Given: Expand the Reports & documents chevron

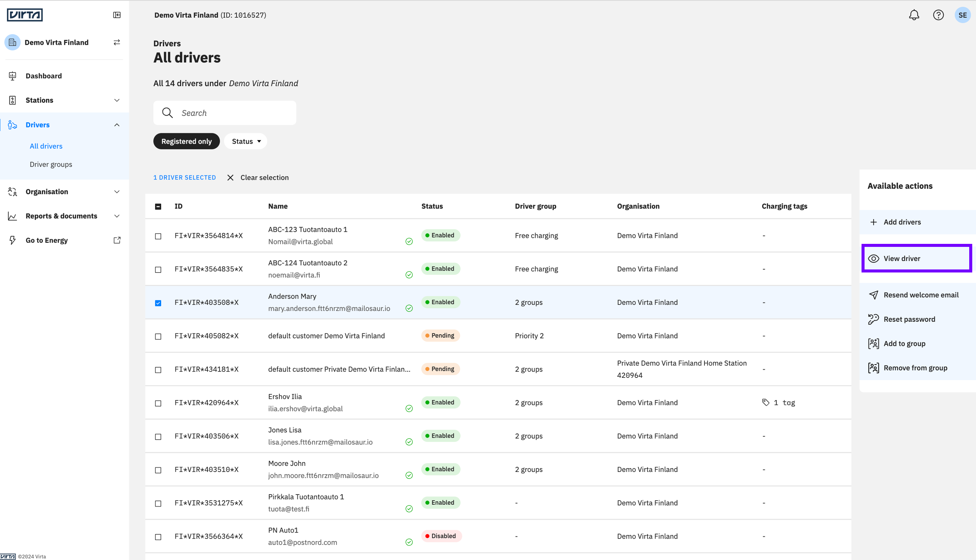Looking at the screenshot, I should [117, 216].
